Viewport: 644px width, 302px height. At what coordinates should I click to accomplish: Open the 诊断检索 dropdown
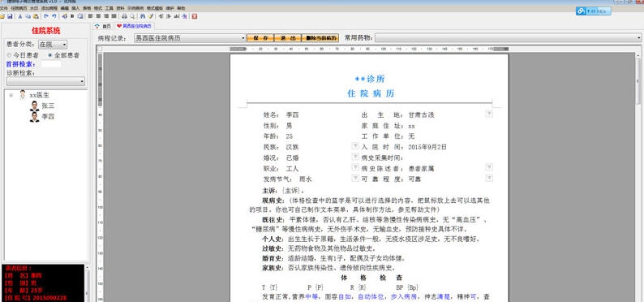point(45,81)
